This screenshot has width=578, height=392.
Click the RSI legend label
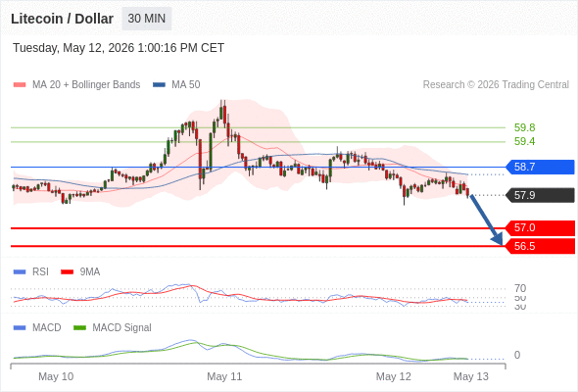(40, 272)
